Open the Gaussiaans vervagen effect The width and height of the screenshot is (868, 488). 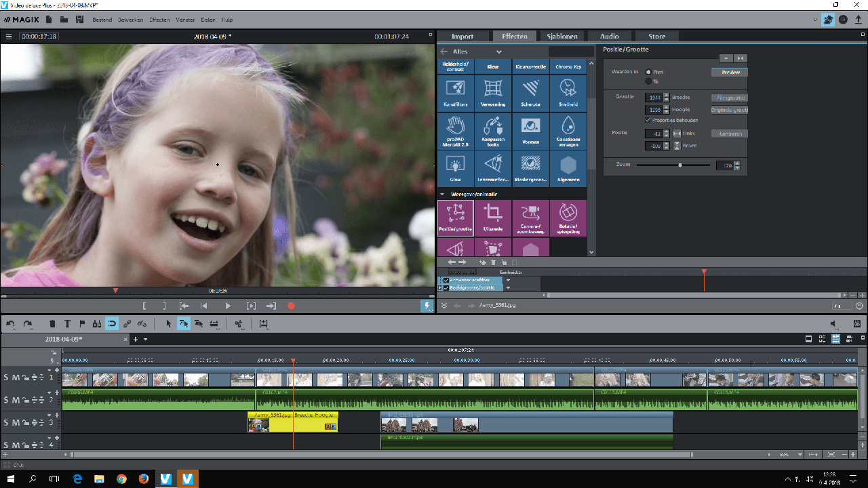[568, 131]
